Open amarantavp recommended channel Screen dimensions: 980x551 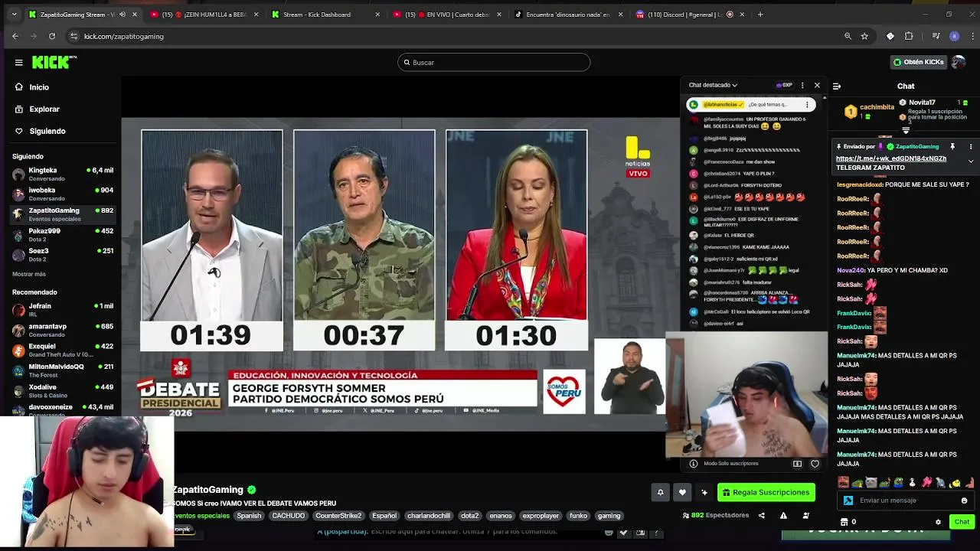(63, 330)
